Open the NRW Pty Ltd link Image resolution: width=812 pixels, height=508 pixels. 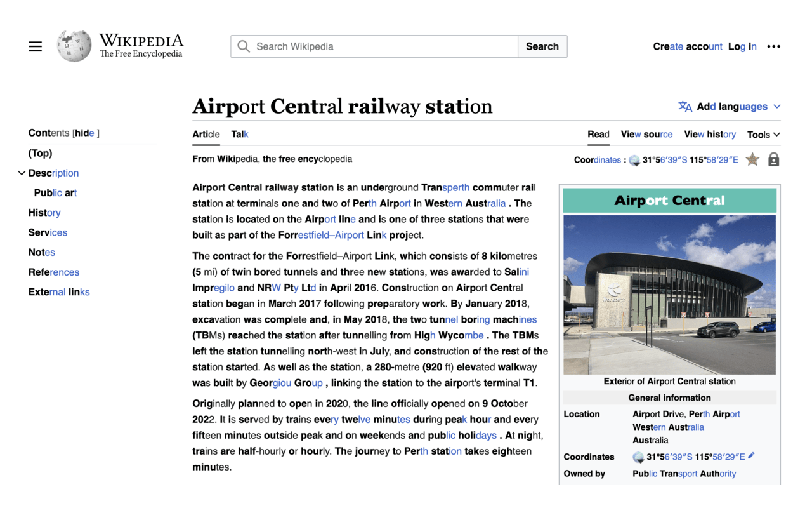coord(287,288)
